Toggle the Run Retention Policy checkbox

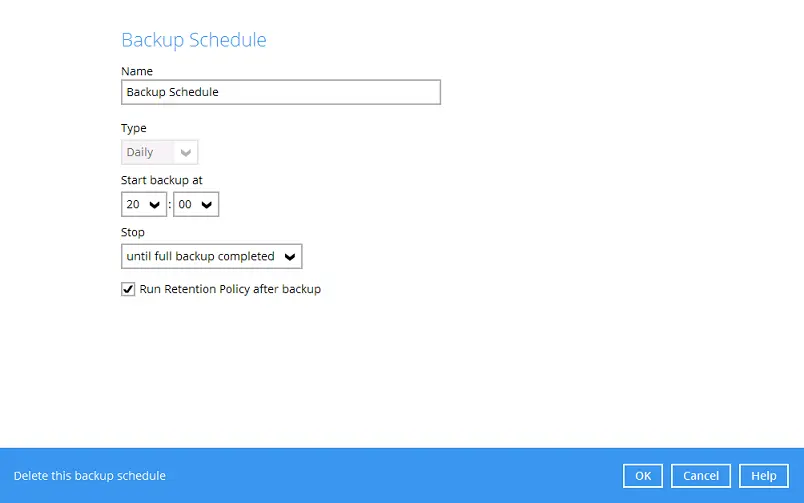click(x=128, y=289)
